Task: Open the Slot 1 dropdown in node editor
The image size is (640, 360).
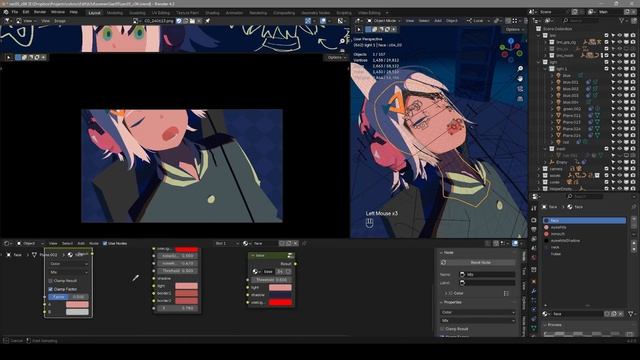Action: point(227,243)
